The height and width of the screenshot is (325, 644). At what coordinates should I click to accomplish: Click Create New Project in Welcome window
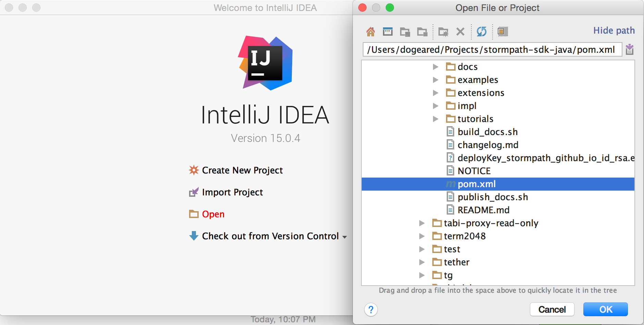242,170
